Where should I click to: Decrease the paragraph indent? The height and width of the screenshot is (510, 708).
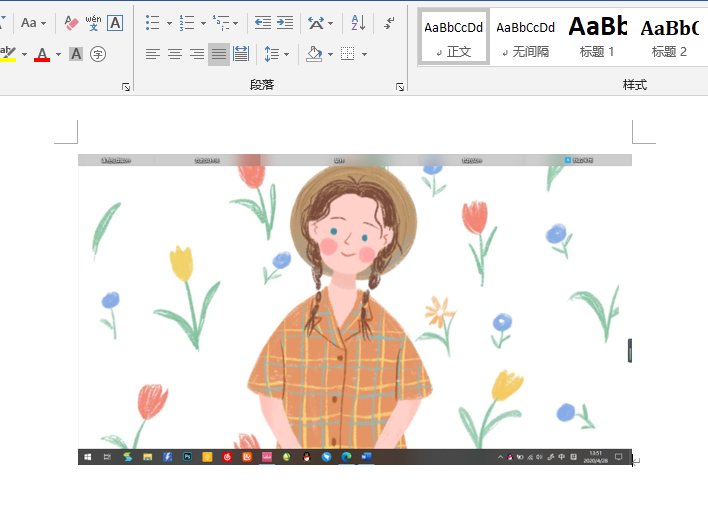(x=262, y=22)
